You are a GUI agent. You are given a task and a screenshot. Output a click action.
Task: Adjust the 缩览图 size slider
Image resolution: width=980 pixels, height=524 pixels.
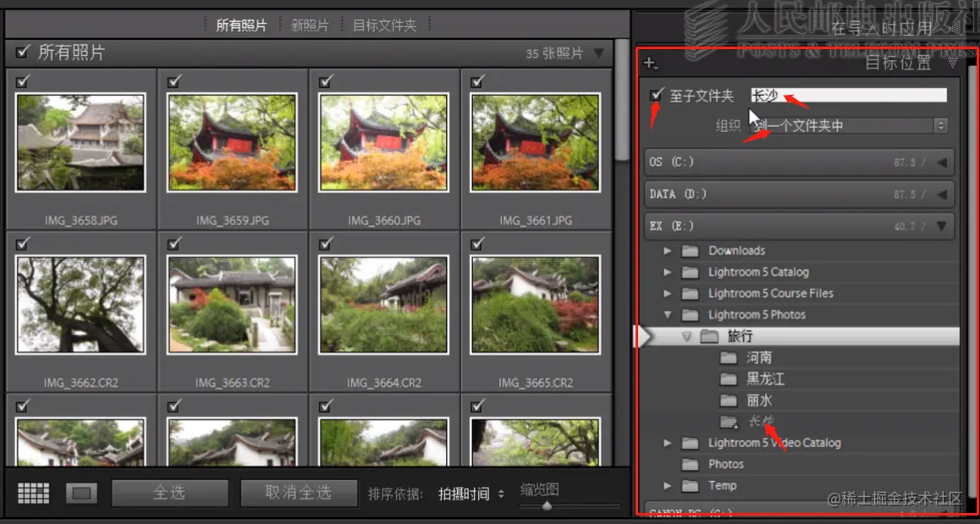coord(547,506)
